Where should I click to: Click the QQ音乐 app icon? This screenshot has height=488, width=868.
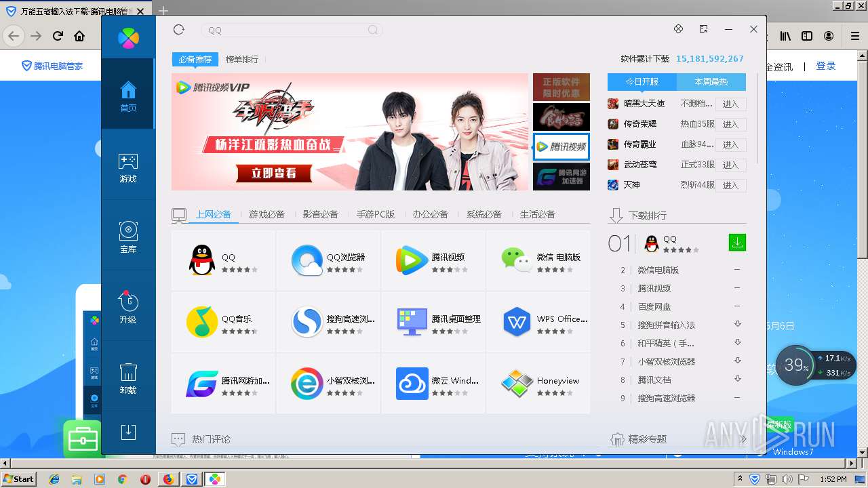201,322
